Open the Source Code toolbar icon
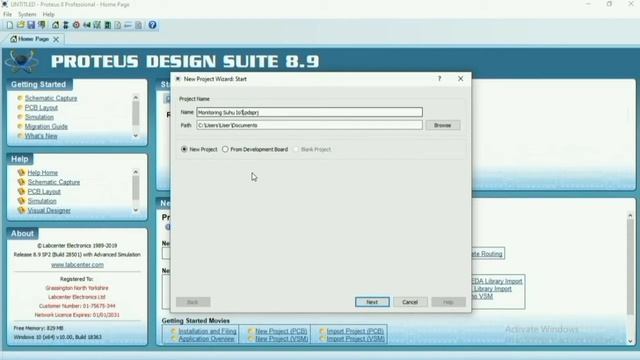 point(128,25)
